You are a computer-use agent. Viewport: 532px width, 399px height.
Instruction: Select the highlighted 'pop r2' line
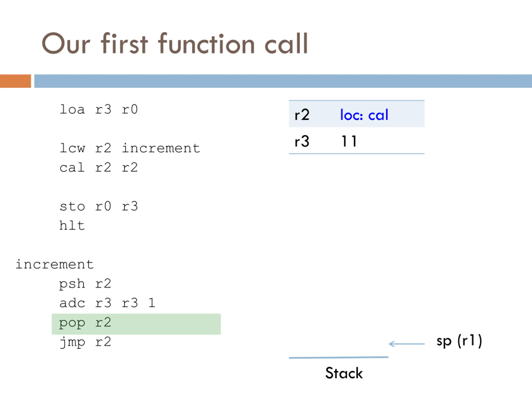pyautogui.click(x=136, y=324)
